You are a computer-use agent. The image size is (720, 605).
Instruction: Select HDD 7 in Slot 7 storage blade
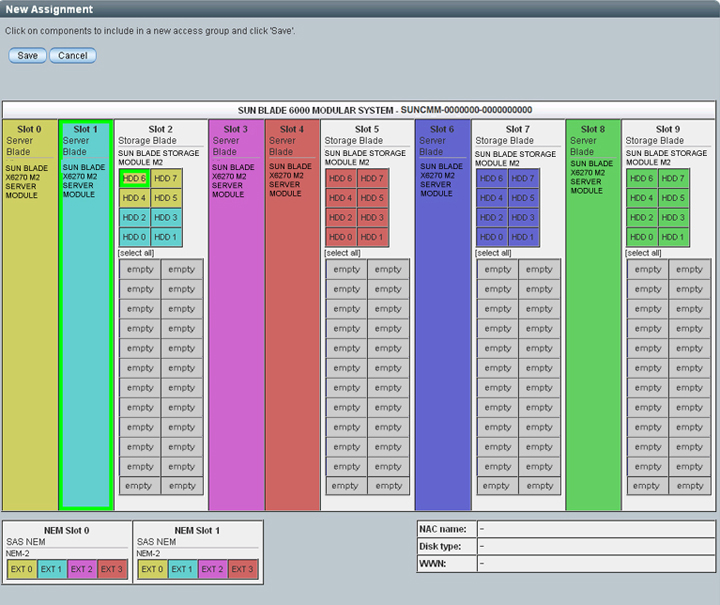coord(523,178)
